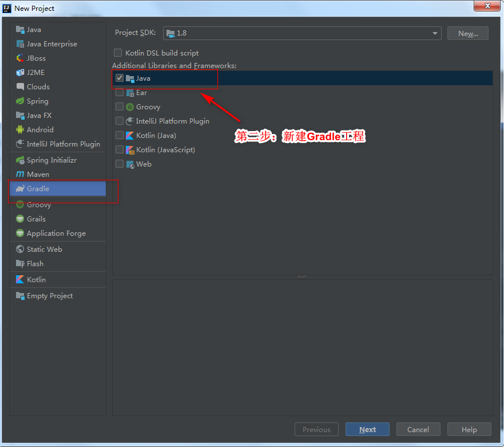Screen dimensions: 504x447
Task: Click the Flash icon
Action: click(20, 264)
